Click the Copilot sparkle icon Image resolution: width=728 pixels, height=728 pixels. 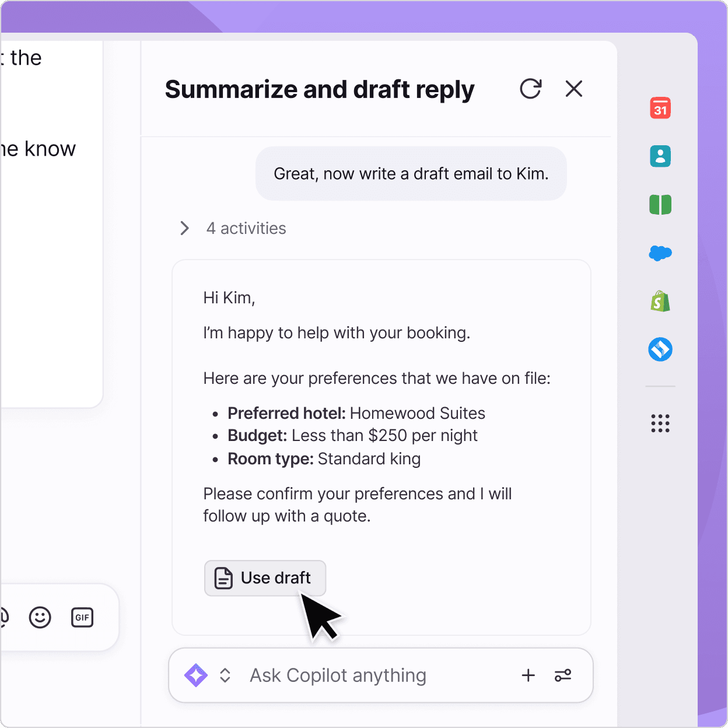click(196, 675)
